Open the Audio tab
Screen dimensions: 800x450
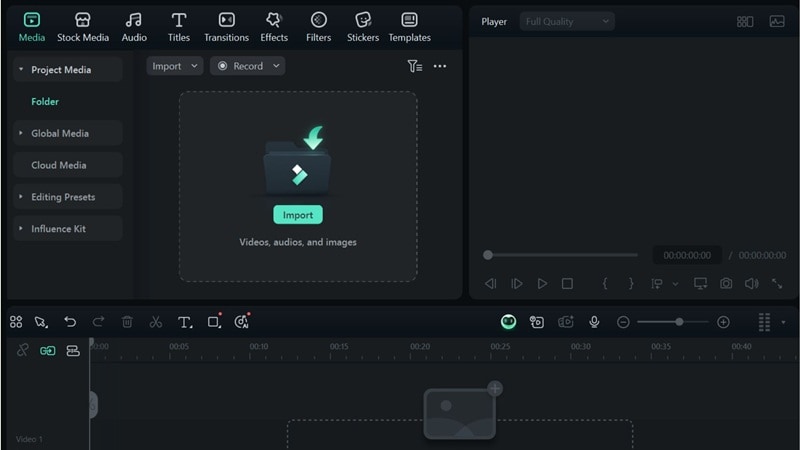(x=134, y=28)
